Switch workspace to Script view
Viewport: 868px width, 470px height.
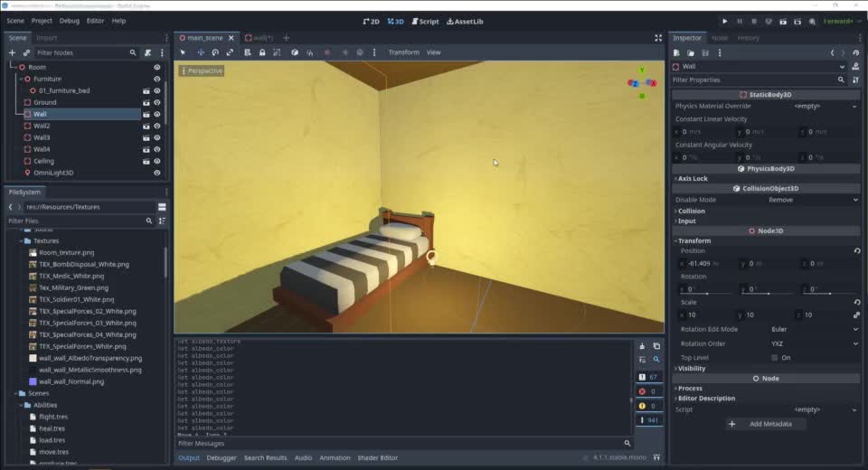[425, 21]
